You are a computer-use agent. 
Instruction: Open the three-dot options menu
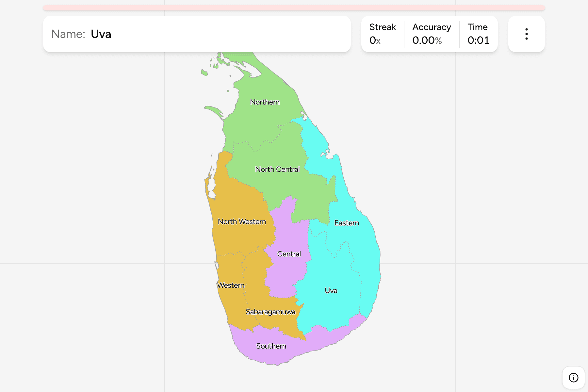(x=526, y=34)
